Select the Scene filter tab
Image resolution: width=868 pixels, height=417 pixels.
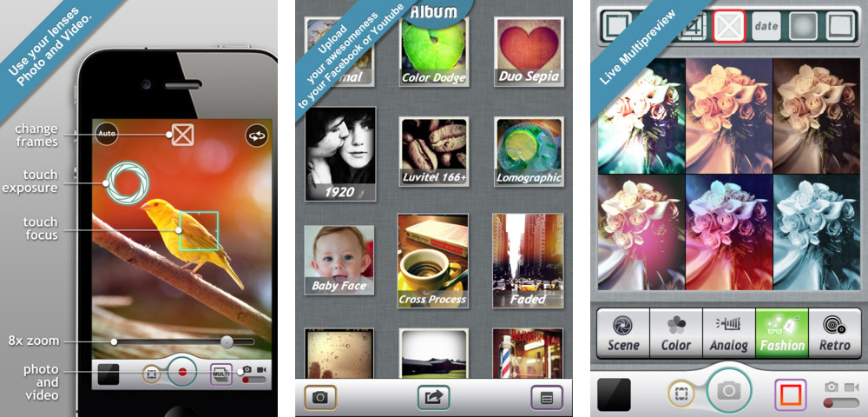(x=623, y=334)
